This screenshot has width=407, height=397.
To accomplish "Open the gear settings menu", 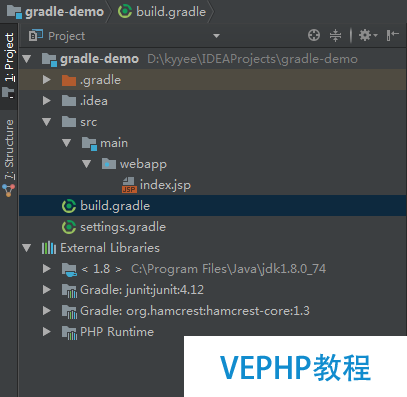I will pos(368,35).
